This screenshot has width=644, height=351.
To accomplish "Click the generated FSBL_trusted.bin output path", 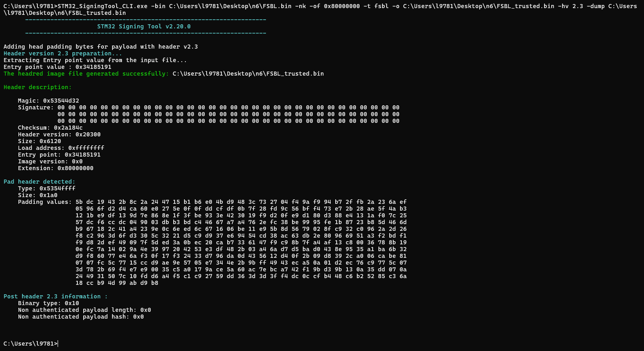I will click(x=248, y=74).
